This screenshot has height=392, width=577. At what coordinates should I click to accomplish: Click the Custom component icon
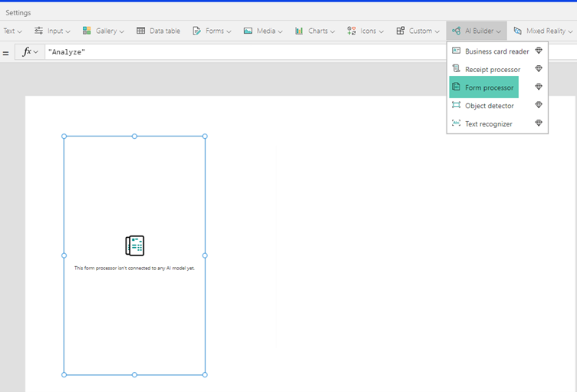click(401, 31)
